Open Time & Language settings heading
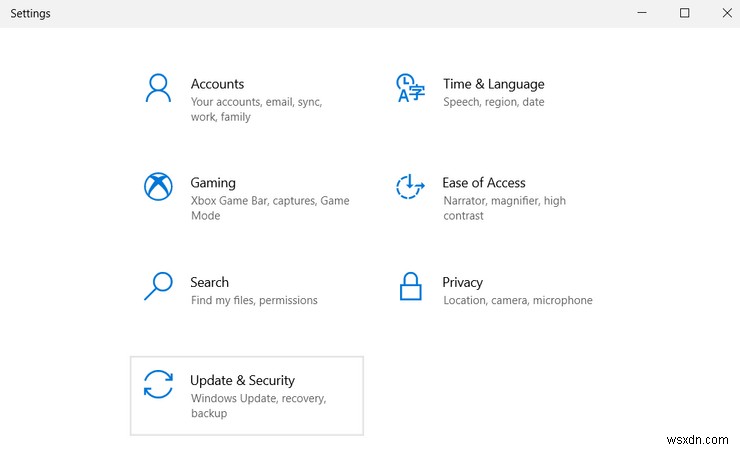The width and height of the screenshot is (740, 450). tap(493, 84)
